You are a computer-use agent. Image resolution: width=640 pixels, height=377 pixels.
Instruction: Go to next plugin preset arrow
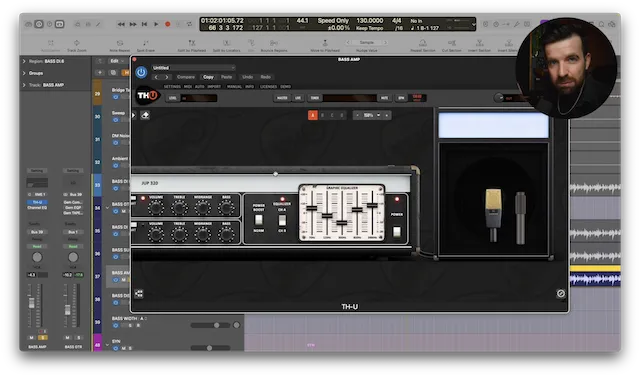click(167, 77)
